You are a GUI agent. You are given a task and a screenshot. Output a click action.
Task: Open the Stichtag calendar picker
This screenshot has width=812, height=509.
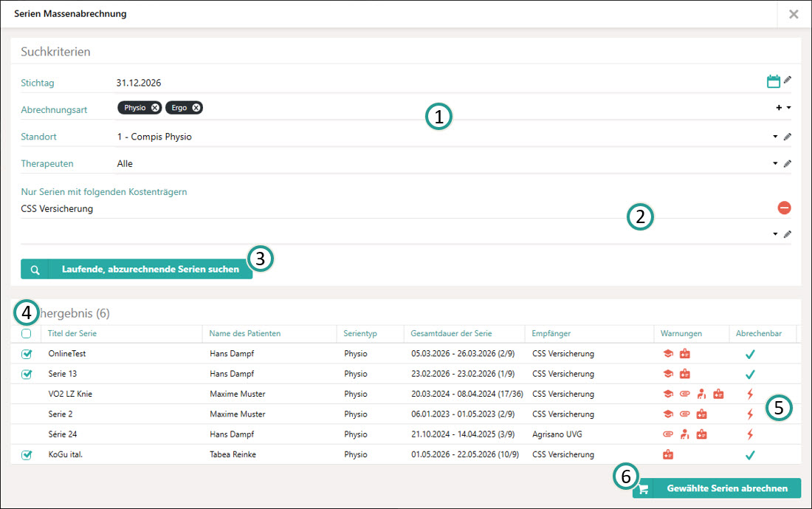[x=773, y=81]
